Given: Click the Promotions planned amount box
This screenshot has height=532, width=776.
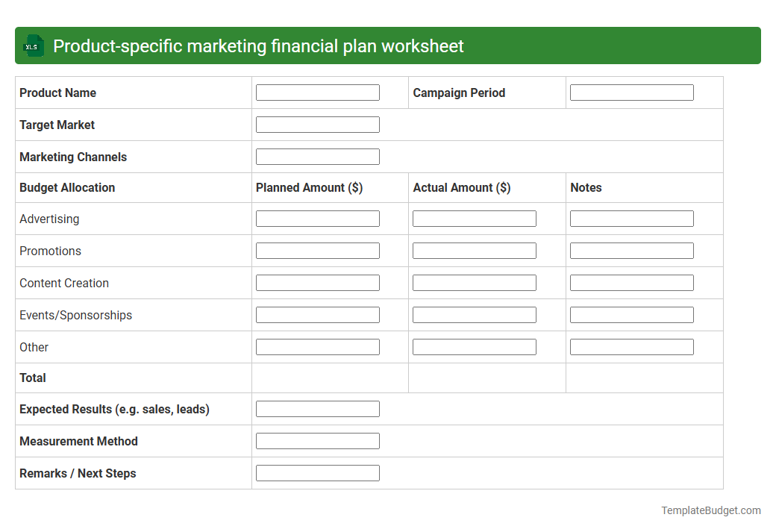Looking at the screenshot, I should [x=317, y=250].
